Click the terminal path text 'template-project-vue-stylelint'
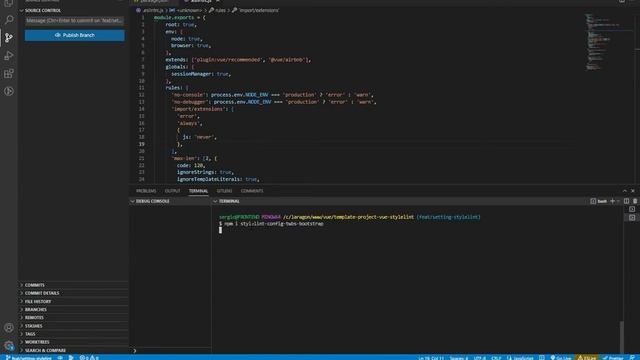 pyautogui.click(x=374, y=217)
